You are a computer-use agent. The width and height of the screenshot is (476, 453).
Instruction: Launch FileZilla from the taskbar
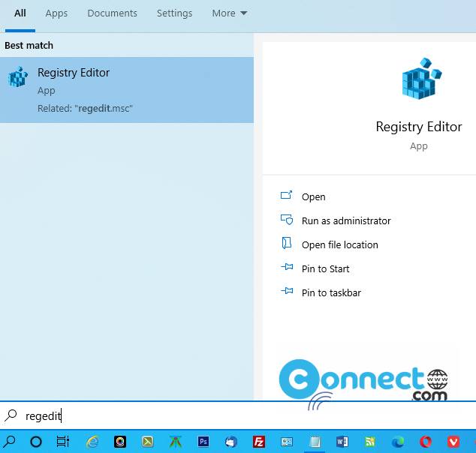click(x=259, y=442)
